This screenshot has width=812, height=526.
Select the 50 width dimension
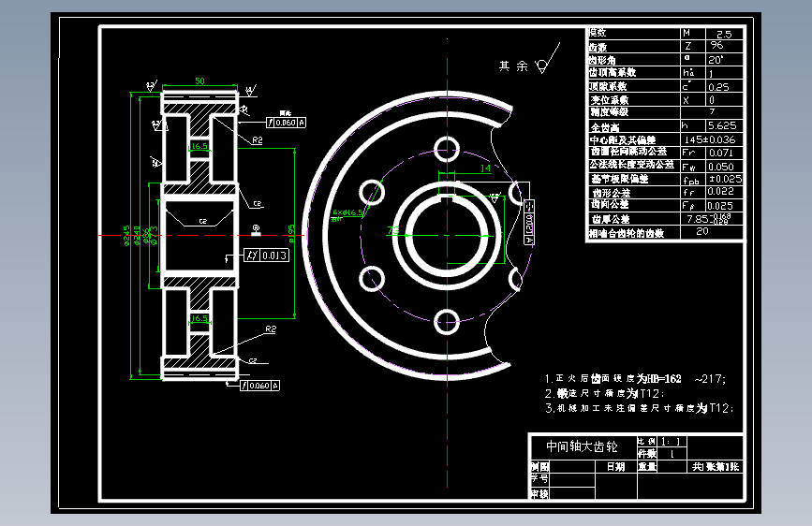[199, 80]
